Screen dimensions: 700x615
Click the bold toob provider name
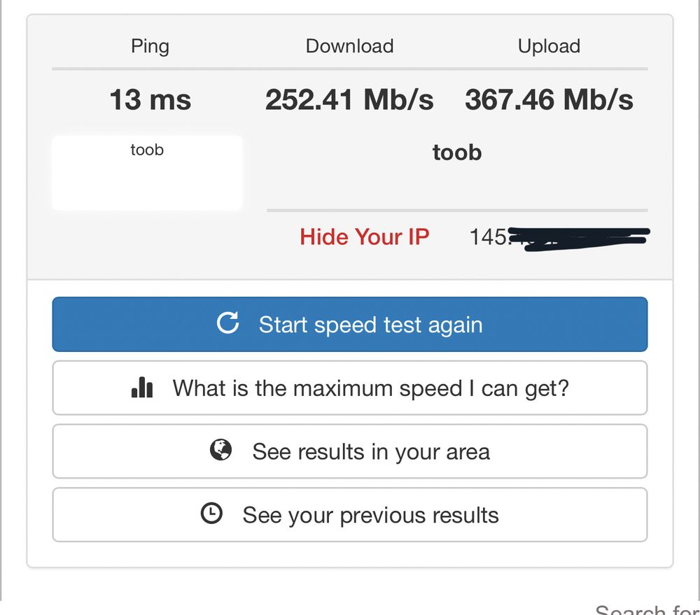[x=457, y=153]
